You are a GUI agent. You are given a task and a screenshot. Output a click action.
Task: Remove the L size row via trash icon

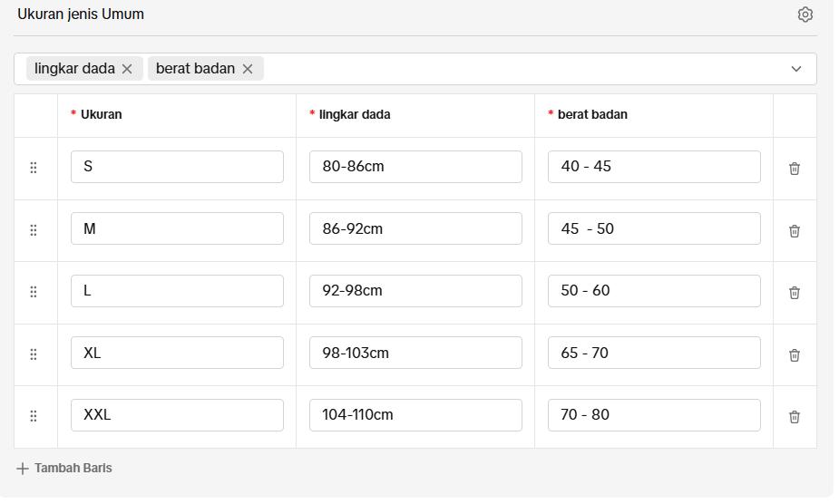pyautogui.click(x=795, y=293)
